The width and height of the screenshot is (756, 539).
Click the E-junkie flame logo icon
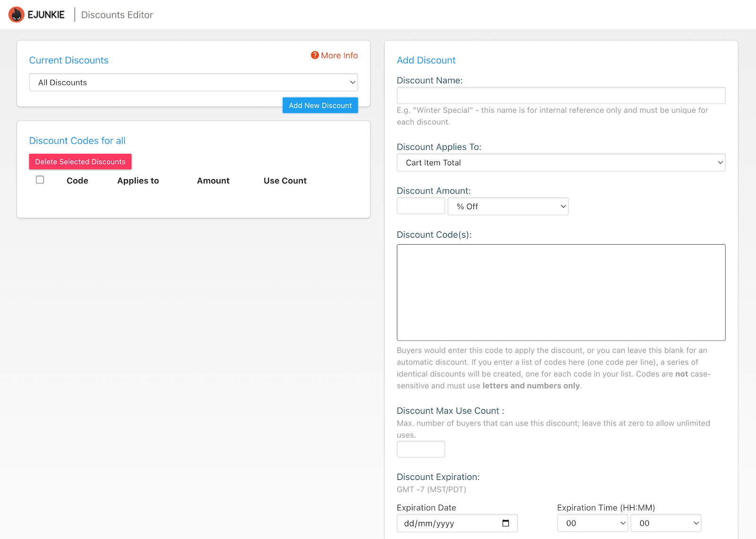coord(17,15)
